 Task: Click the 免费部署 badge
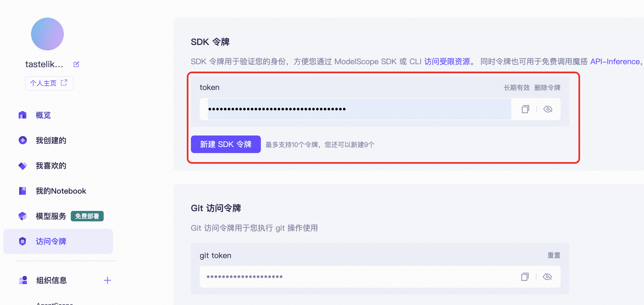pyautogui.click(x=87, y=216)
